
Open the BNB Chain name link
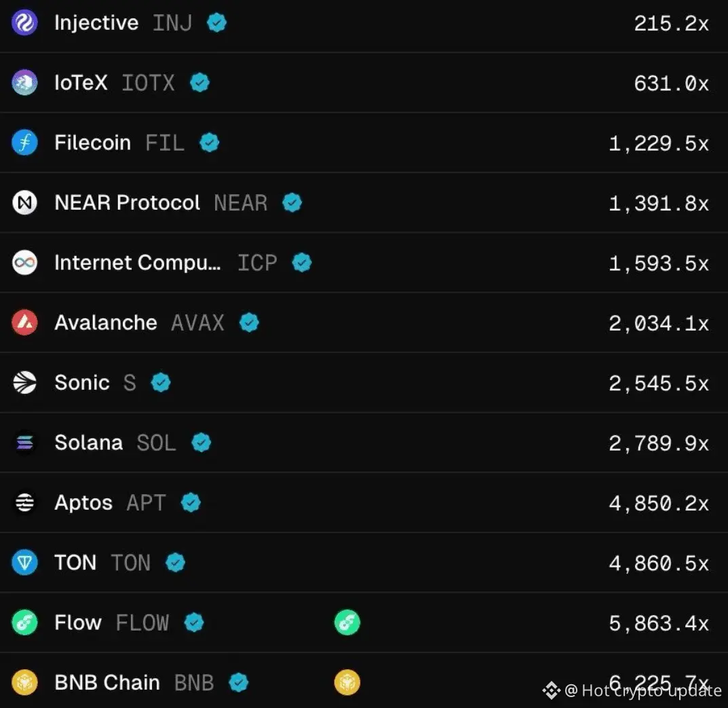point(107,682)
